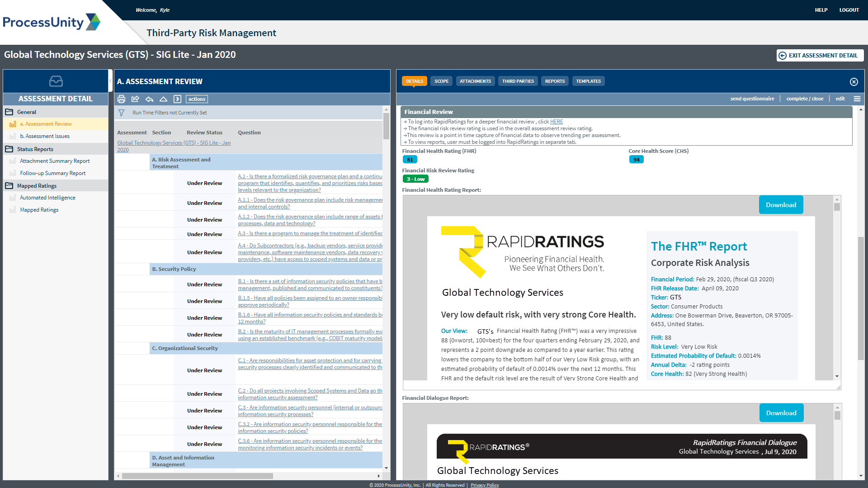Click the boxed right-chevron icon in toolbar
868x488 pixels.
pyautogui.click(x=177, y=99)
